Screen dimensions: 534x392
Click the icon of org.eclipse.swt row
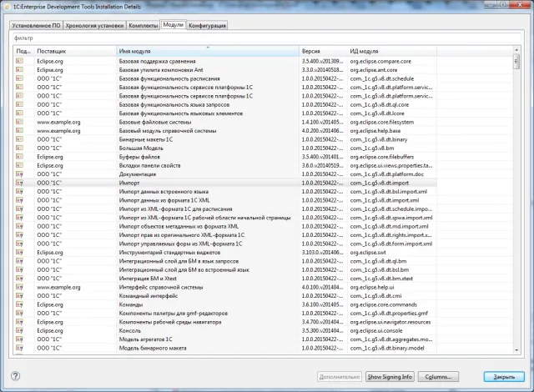19,252
